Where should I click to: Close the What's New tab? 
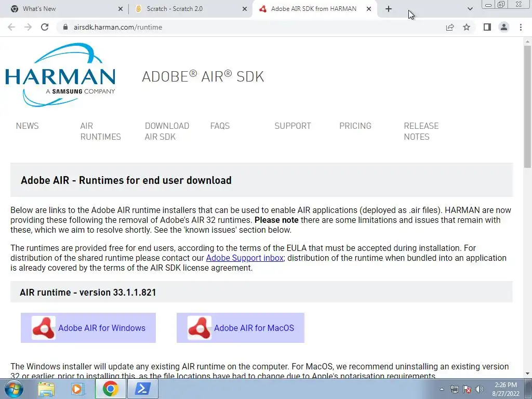coord(121,9)
